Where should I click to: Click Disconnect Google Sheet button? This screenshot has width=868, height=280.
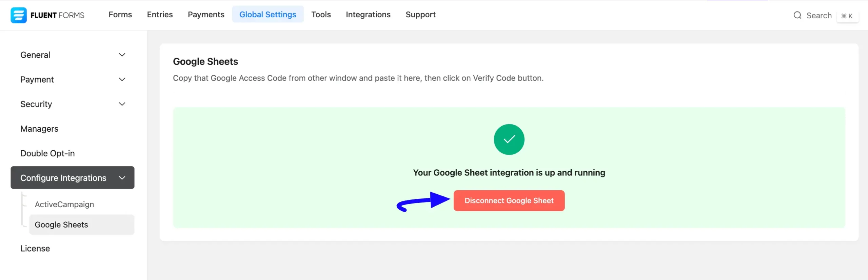tap(509, 201)
